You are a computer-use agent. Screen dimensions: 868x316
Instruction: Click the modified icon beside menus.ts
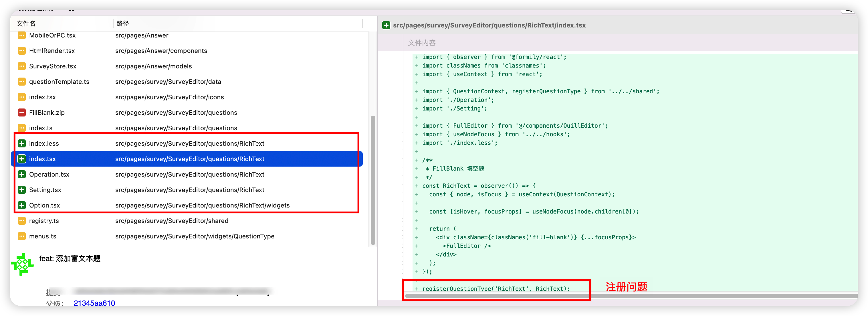(x=21, y=236)
